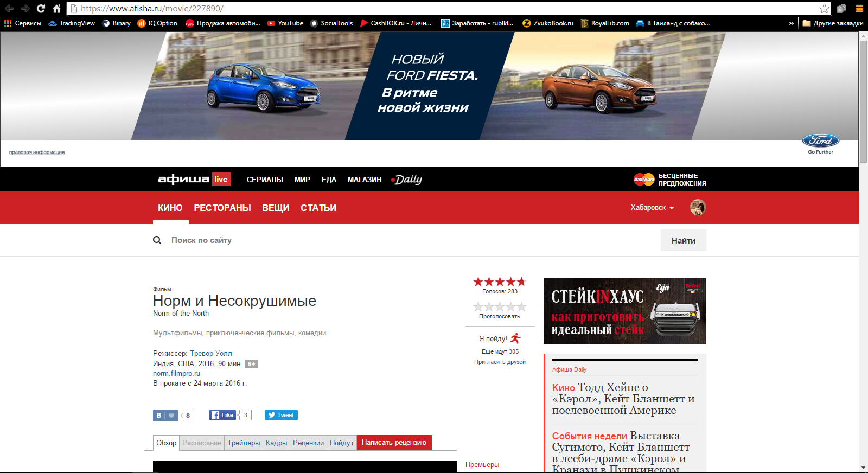Open the Daily logo link
The width and height of the screenshot is (868, 473).
coord(406,180)
